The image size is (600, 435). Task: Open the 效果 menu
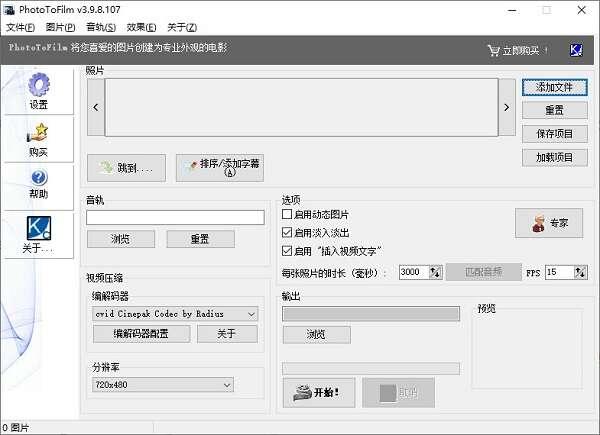pos(142,26)
